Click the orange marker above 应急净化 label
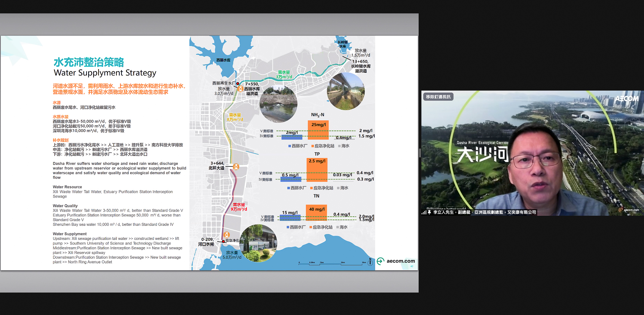644x315 pixels. coord(227,235)
